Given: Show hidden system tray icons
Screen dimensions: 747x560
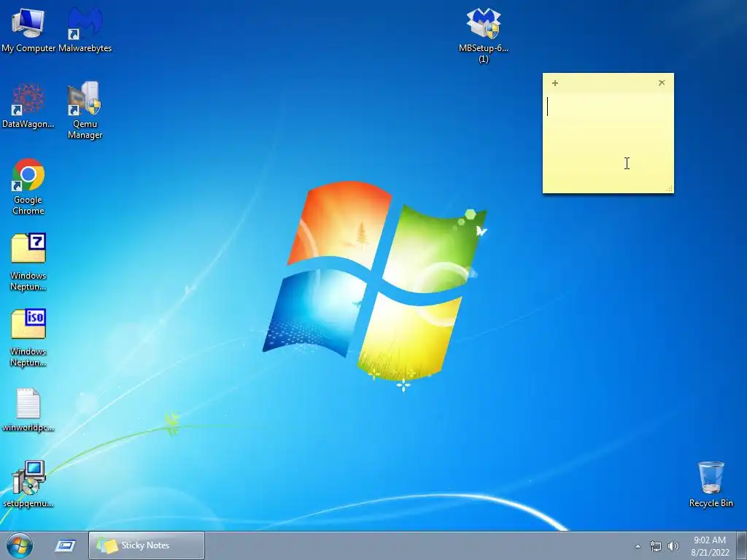Looking at the screenshot, I should click(x=638, y=546).
